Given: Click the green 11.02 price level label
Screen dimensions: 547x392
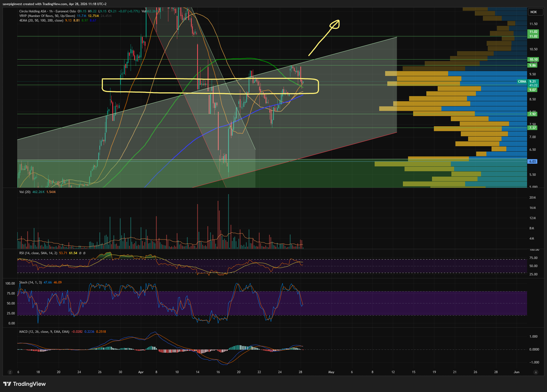Looking at the screenshot, I should click(x=533, y=32).
